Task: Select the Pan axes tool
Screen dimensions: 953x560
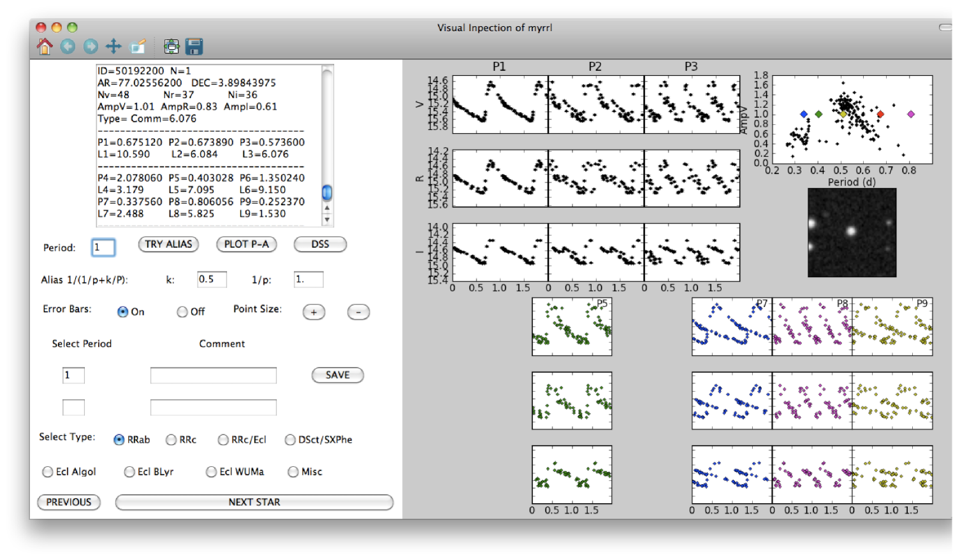Action: coord(113,47)
